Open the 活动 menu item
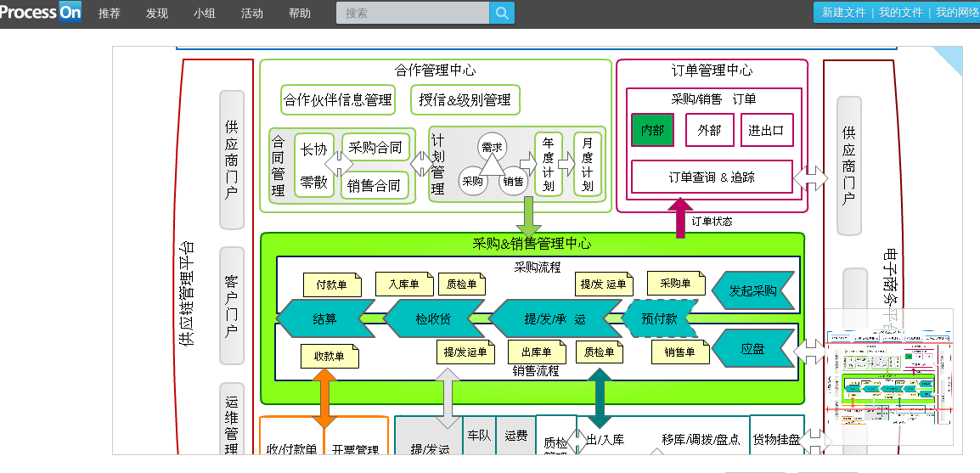The width and height of the screenshot is (980, 473). point(252,13)
